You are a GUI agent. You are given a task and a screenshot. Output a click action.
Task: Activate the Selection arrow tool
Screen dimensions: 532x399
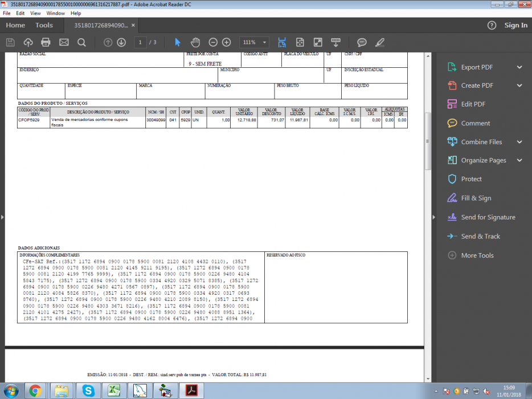click(178, 42)
